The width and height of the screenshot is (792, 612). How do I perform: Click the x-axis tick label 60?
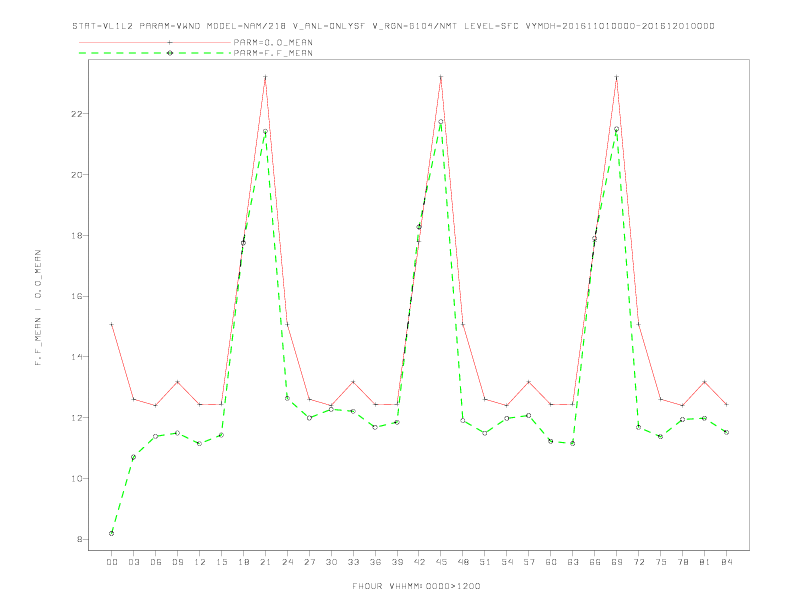click(551, 562)
